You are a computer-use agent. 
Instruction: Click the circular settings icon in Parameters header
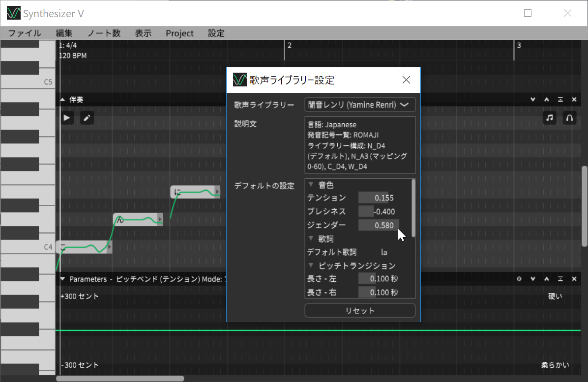pyautogui.click(x=519, y=279)
